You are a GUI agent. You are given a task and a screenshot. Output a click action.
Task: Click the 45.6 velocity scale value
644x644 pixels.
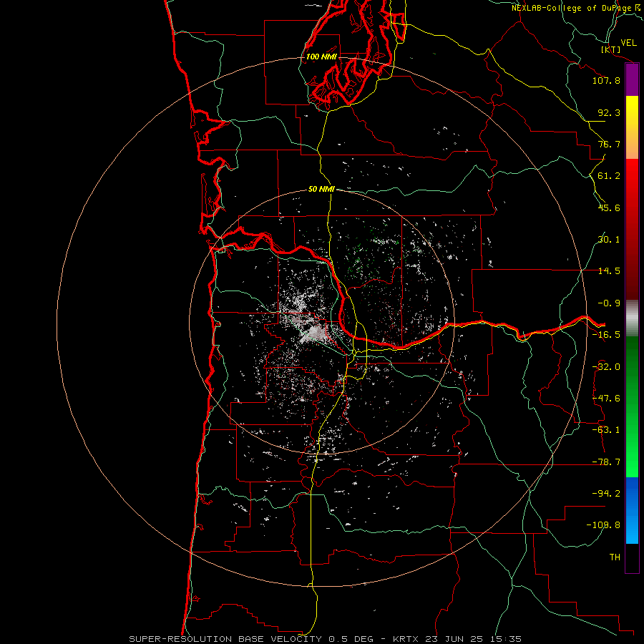[x=609, y=208]
